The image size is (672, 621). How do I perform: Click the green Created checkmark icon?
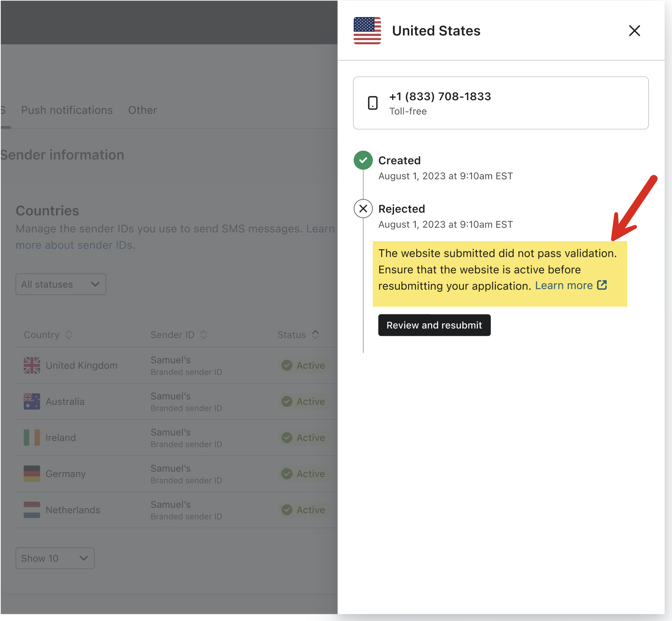[363, 160]
